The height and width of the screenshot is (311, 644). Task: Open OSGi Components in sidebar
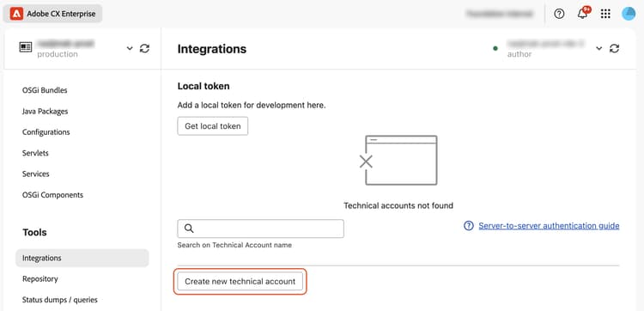(52, 195)
